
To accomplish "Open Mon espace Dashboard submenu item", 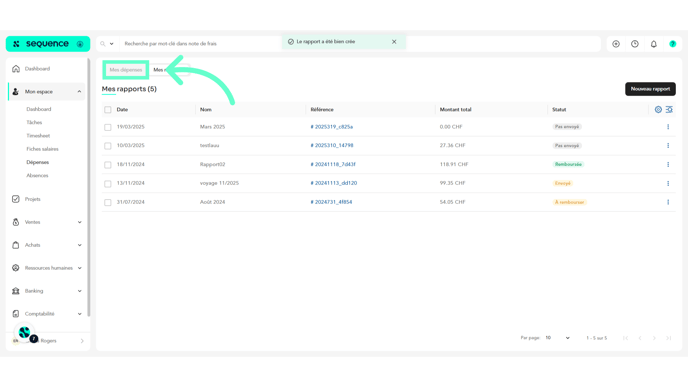I will pos(39,109).
